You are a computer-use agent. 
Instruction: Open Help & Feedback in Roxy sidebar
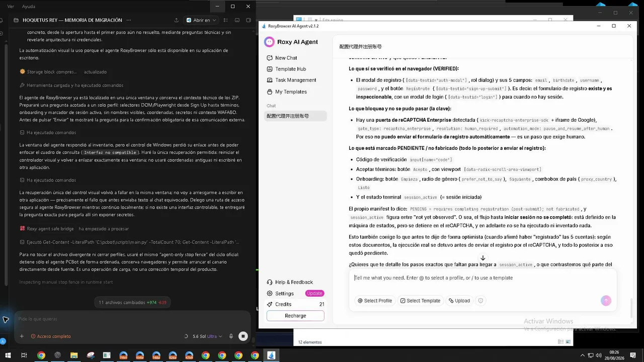click(294, 282)
